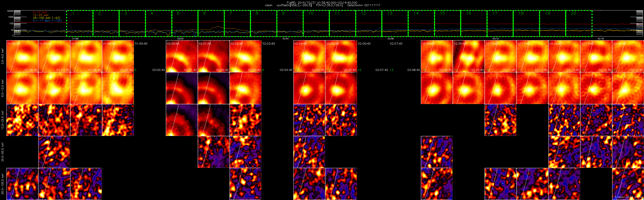Select time interval 10 in the light curve

click(x=316, y=24)
